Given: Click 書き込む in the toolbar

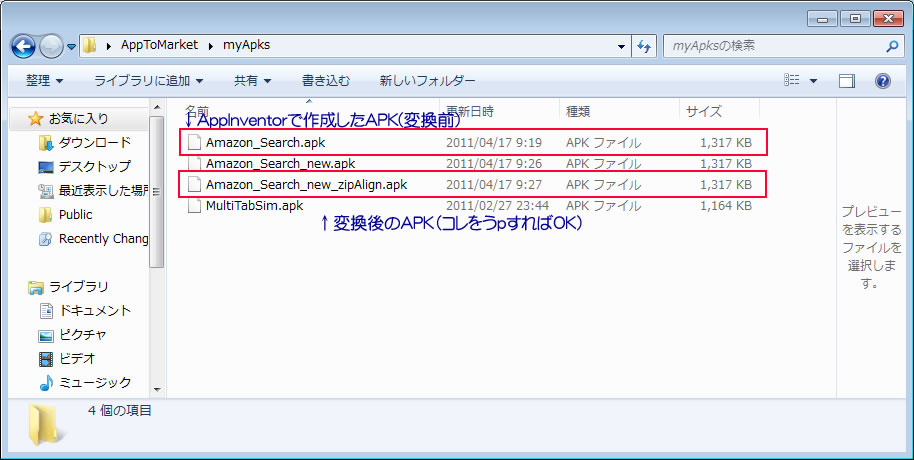Looking at the screenshot, I should pyautogui.click(x=326, y=80).
